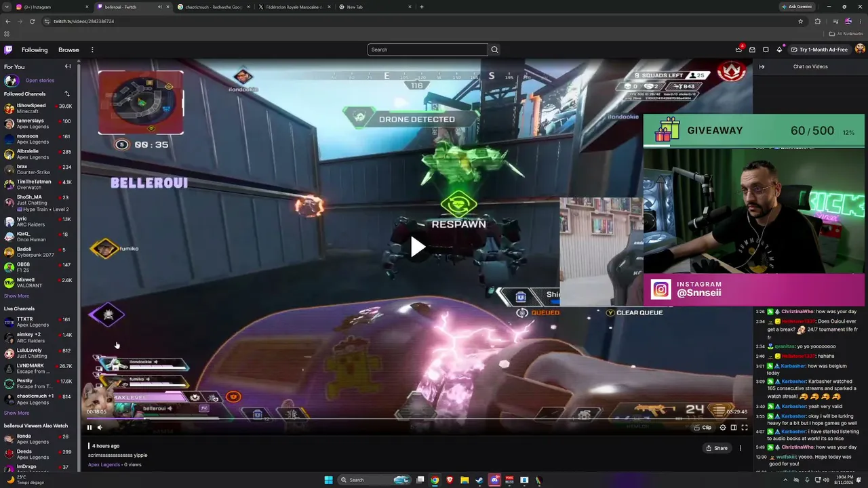Bookmark this page with star icon
Viewport: 868px width, 488px height.
(800, 21)
